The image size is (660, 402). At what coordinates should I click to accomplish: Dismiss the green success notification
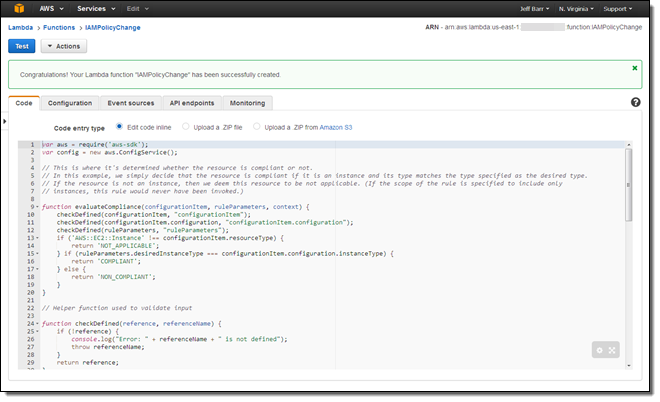pos(634,68)
